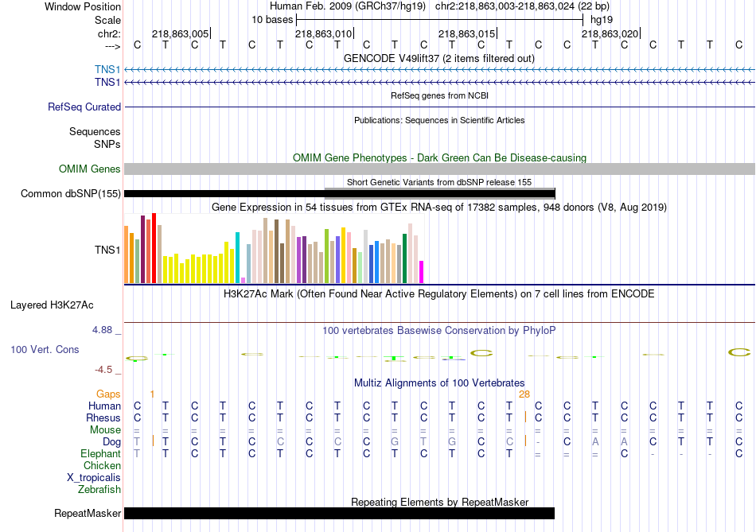
Task: Click the cyan bar in GTEx expression chart
Action: tap(237, 257)
